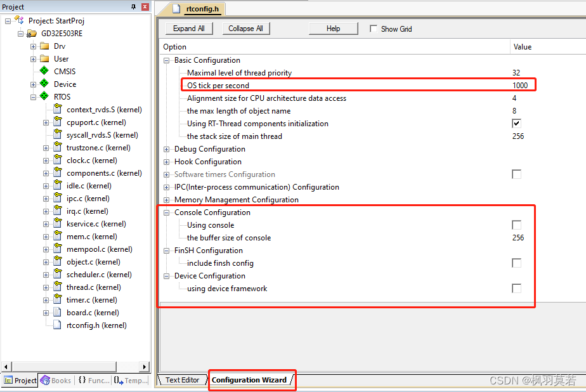This screenshot has height=392, width=586.
Task: Expand the Hook Configuration section
Action: [x=167, y=162]
